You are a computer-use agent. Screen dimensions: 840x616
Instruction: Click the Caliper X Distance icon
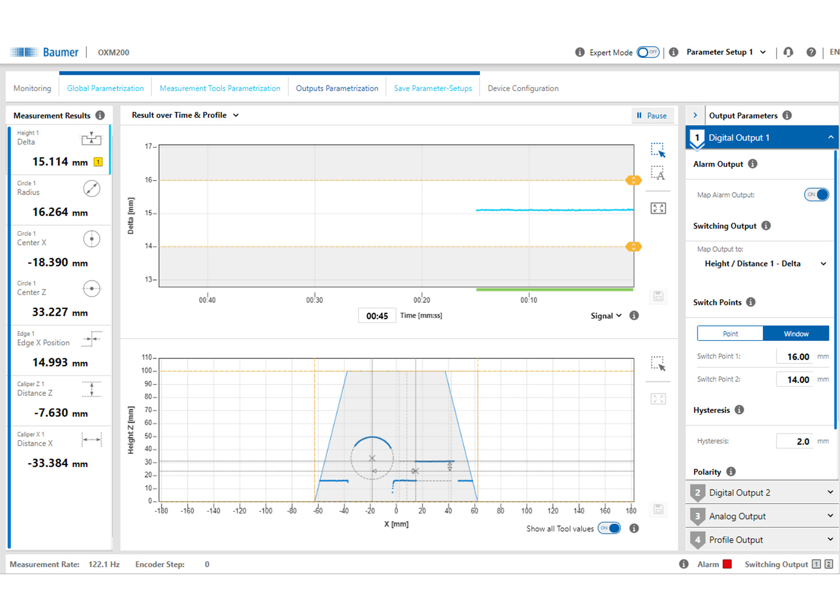point(91,440)
